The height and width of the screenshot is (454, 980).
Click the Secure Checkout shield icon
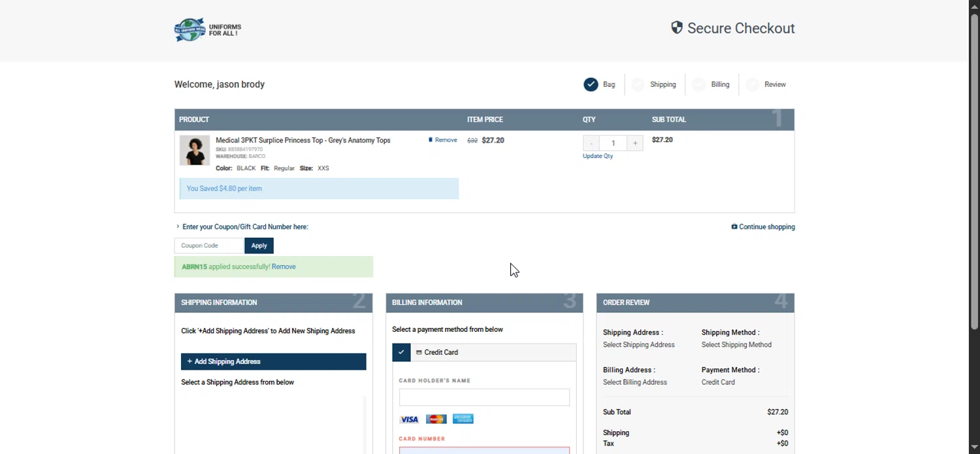tap(677, 27)
